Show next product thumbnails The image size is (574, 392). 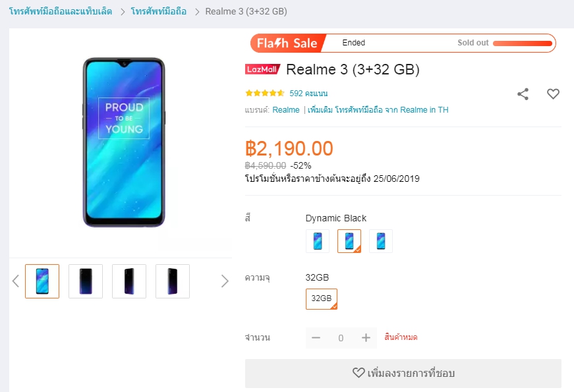(x=225, y=281)
